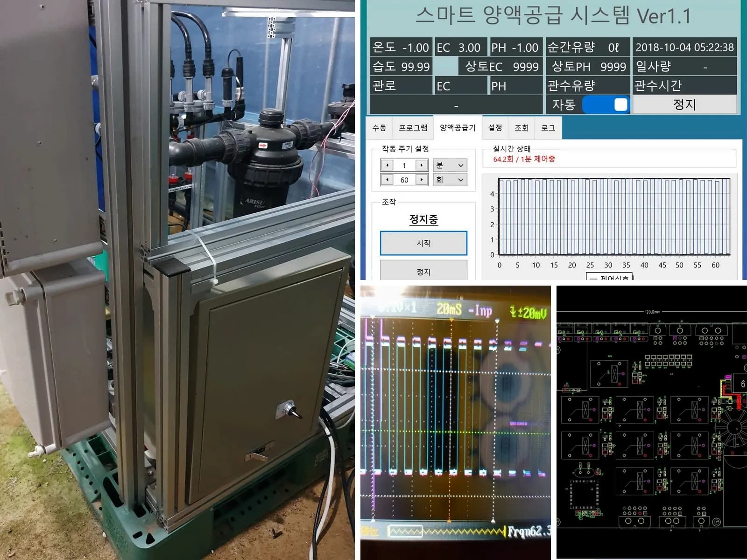The image size is (747, 560).
Task: Click the 순간유량 0ℓ reading
Action: pyautogui.click(x=587, y=47)
